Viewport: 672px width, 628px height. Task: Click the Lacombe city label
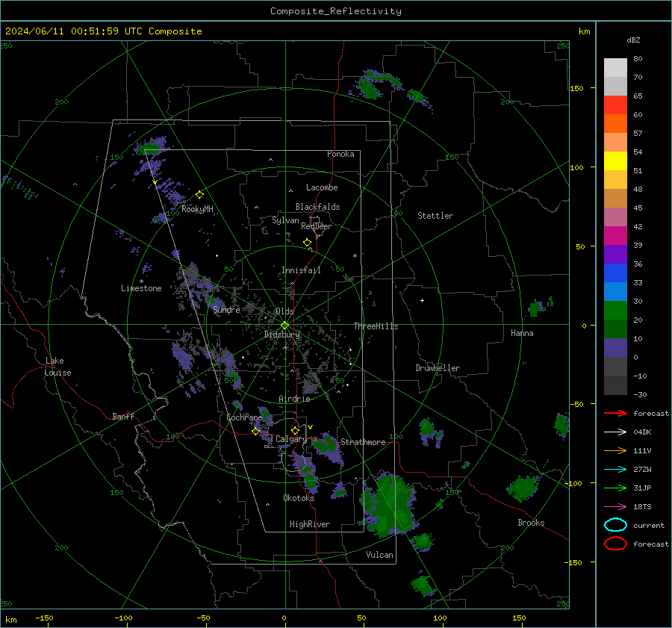(322, 187)
